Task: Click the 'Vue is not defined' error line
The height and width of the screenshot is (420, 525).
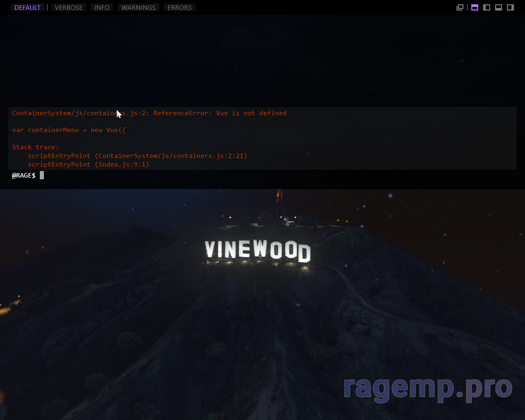Action: point(149,113)
